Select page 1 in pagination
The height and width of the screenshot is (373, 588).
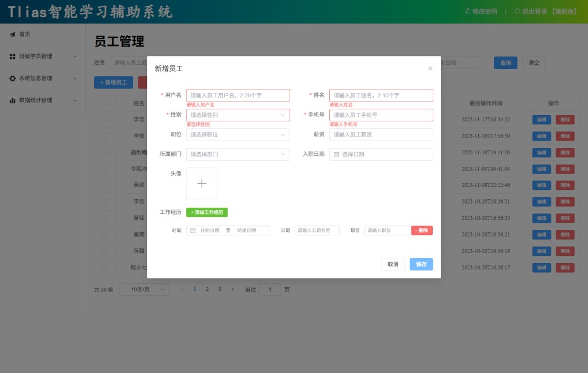pos(194,289)
